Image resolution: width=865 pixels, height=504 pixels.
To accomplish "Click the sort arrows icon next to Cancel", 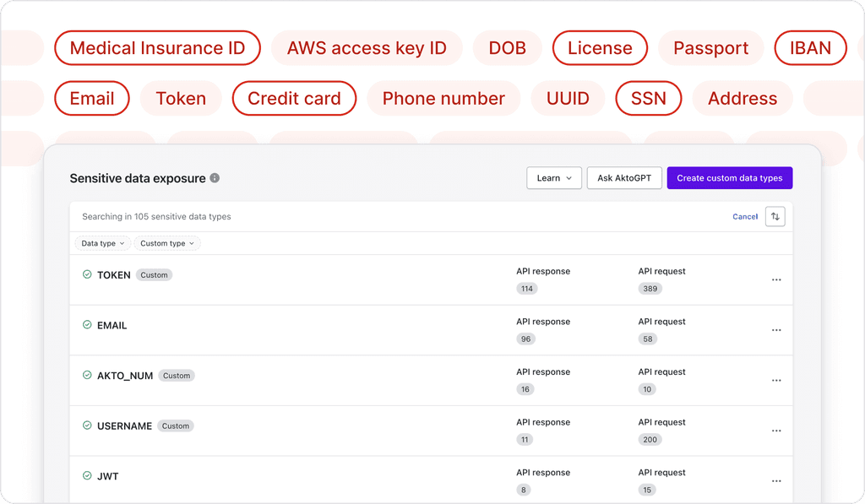I will coord(775,216).
